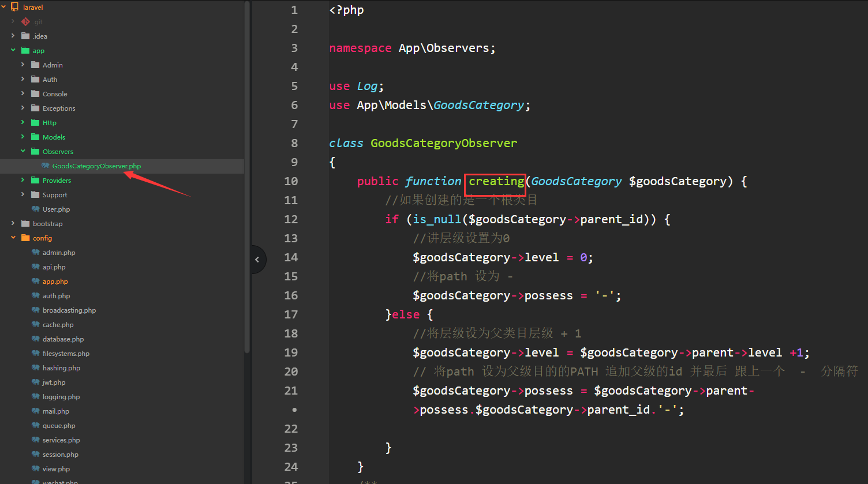Click the database.php file icon
The height and width of the screenshot is (484, 868).
tap(35, 339)
